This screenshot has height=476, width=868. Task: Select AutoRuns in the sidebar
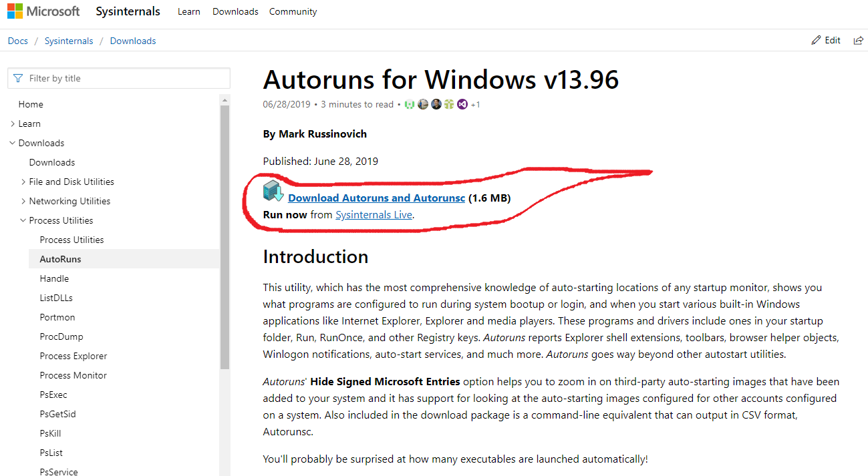tap(124, 259)
